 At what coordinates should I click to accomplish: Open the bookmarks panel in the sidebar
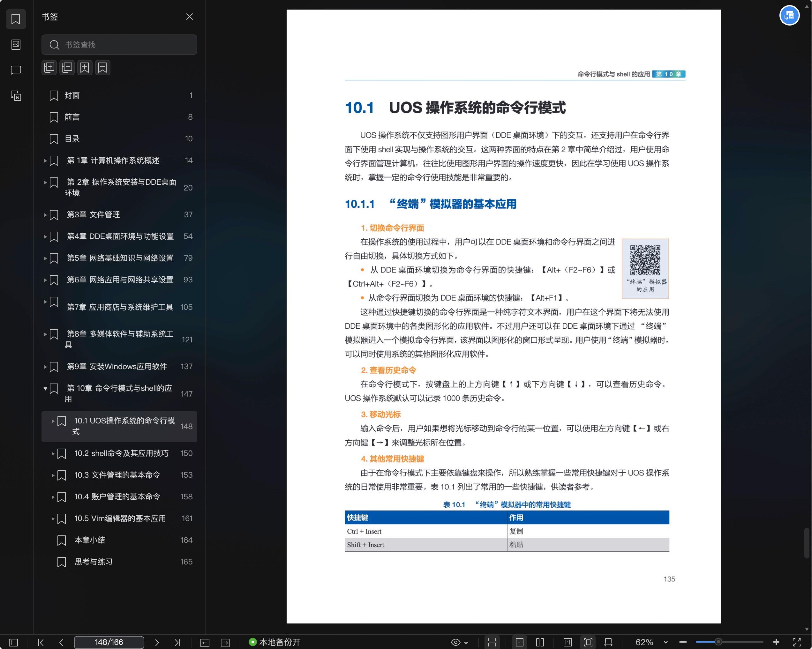click(16, 19)
